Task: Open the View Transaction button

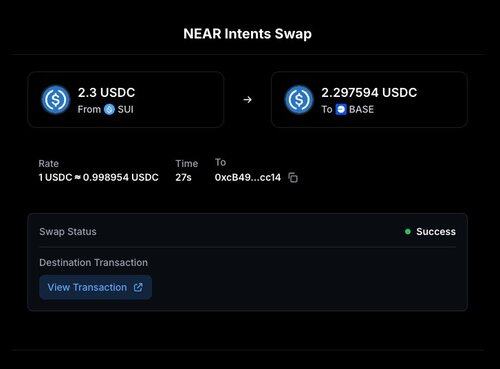Action: (96, 287)
